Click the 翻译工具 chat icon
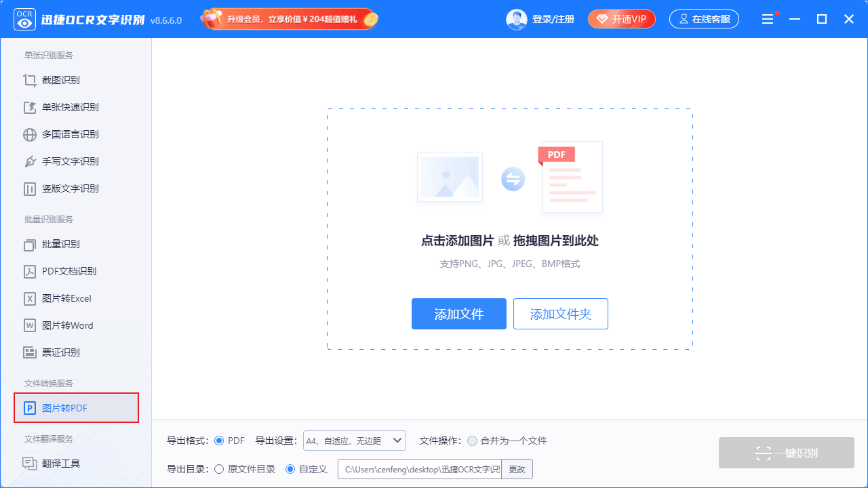868x488 pixels. pyautogui.click(x=30, y=464)
